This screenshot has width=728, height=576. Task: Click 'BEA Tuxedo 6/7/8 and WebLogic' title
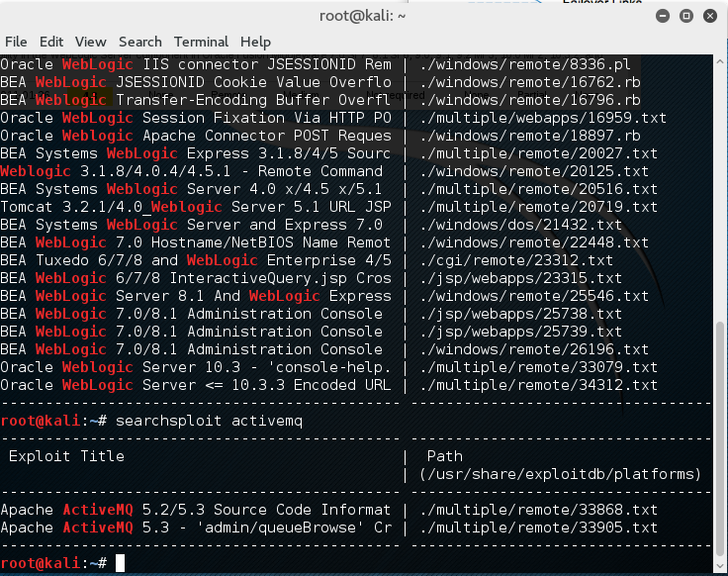[196, 260]
